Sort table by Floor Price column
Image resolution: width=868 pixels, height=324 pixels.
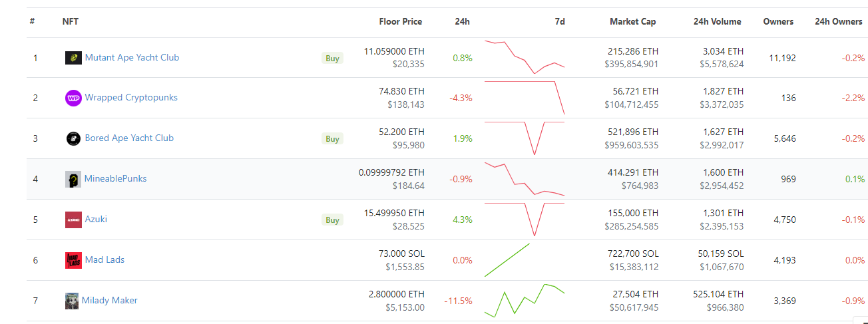point(400,21)
